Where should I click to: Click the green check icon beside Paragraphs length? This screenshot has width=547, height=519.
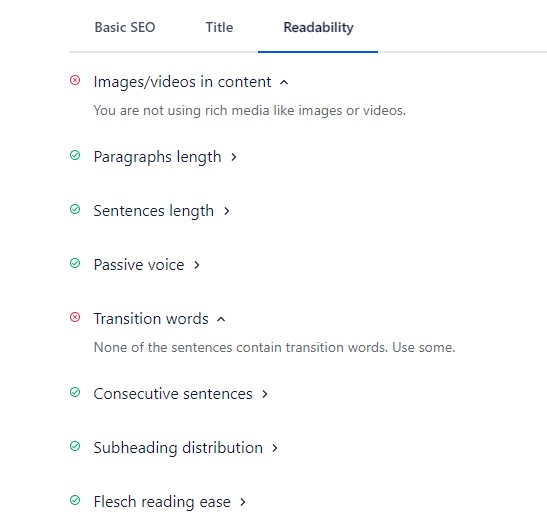tap(75, 155)
